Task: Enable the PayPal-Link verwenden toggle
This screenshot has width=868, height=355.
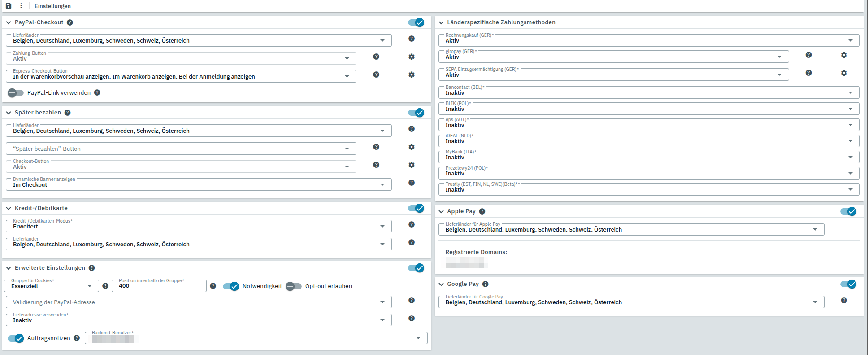Action: (16, 93)
